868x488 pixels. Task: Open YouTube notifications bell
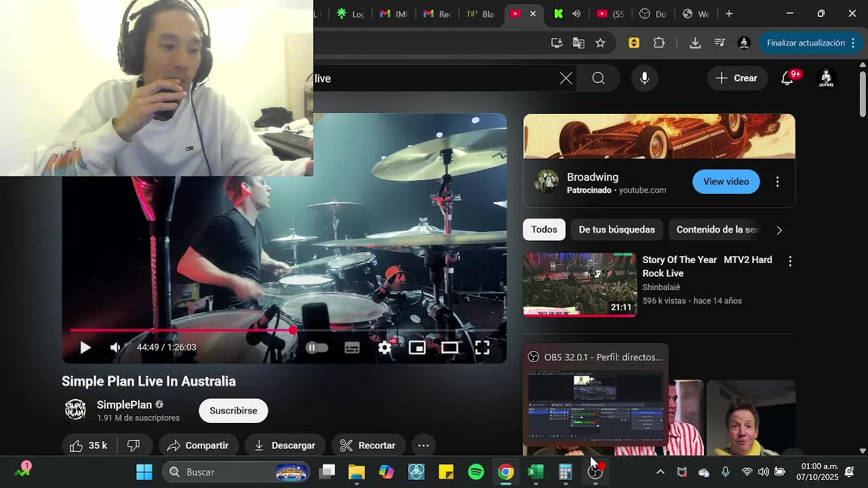coord(788,79)
